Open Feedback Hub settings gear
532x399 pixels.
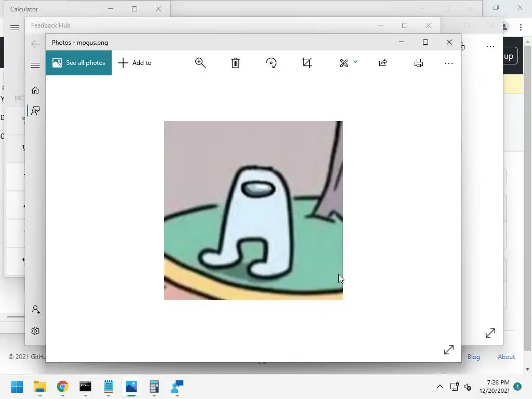click(x=35, y=331)
